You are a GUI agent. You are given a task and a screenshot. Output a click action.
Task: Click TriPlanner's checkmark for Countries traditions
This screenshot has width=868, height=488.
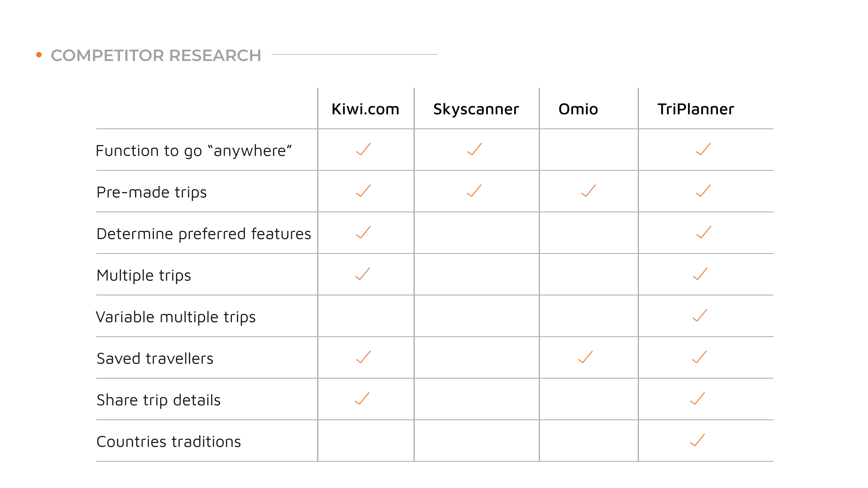pyautogui.click(x=697, y=440)
